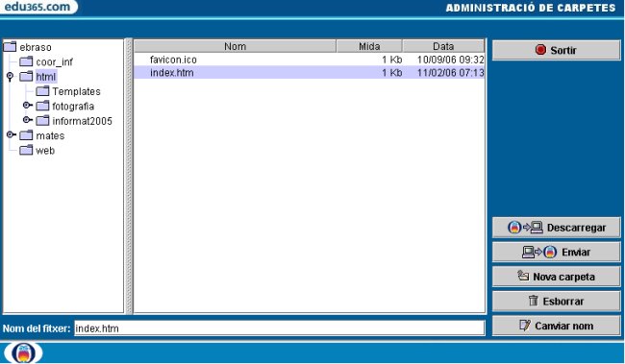Image resolution: width=625 pixels, height=364 pixels.
Task: Click the red Sortir exit icon
Action: pos(540,50)
